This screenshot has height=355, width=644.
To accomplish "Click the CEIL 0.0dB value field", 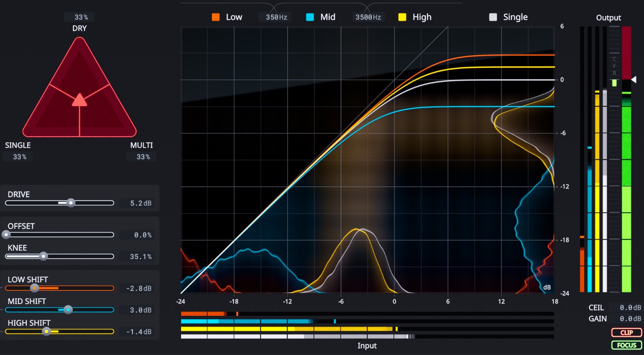I will (630, 307).
